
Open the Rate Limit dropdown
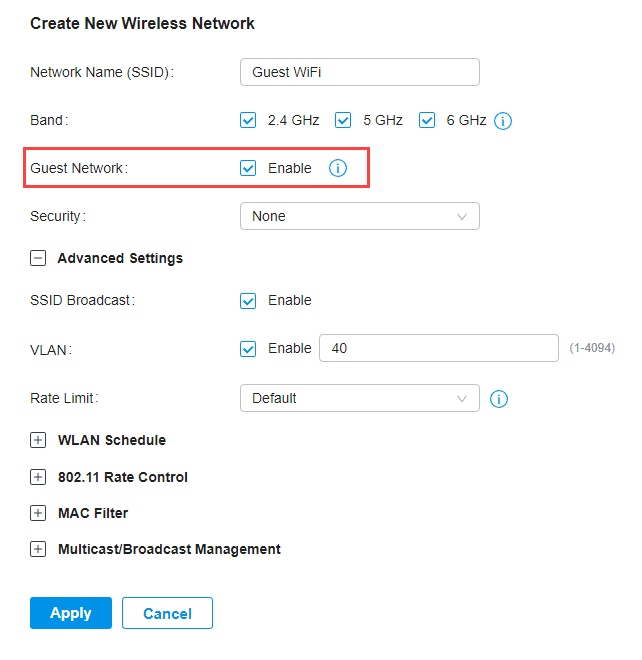coord(359,398)
